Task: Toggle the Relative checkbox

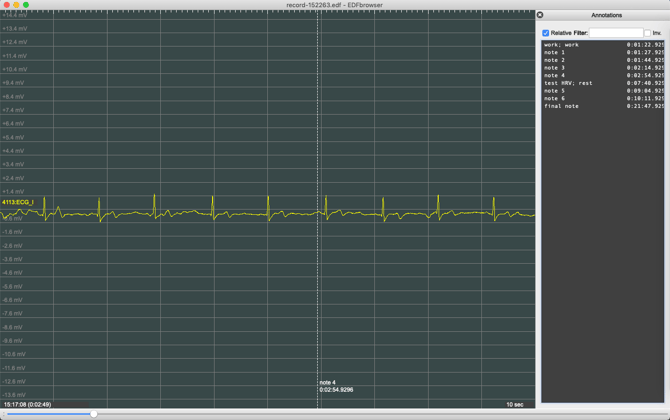Action: pyautogui.click(x=546, y=33)
